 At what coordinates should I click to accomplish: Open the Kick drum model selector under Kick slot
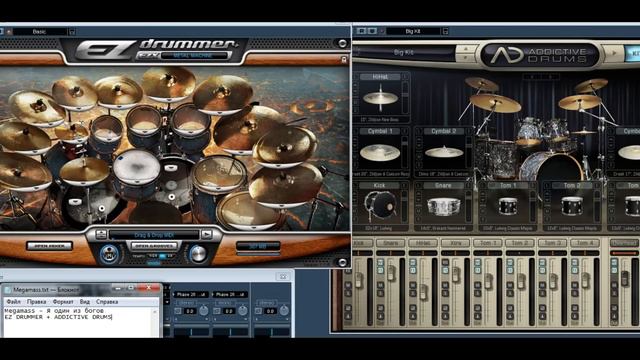(x=380, y=228)
